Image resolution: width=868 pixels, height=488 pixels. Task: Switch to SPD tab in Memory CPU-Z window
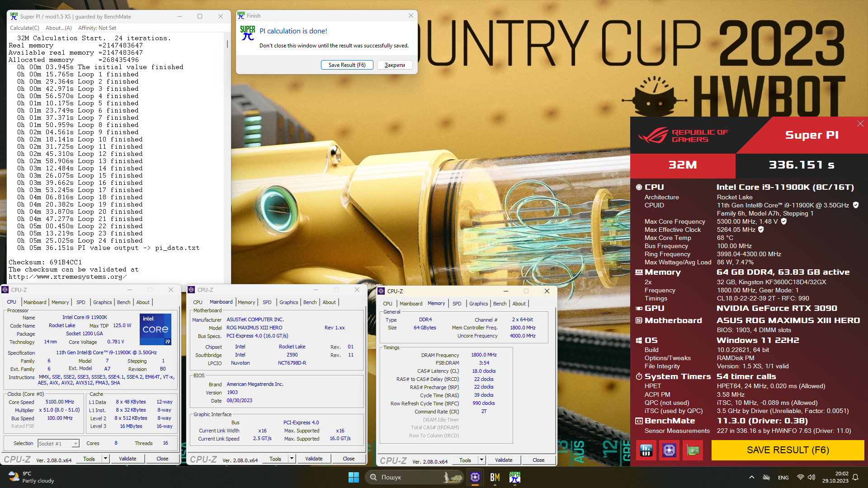point(457,304)
